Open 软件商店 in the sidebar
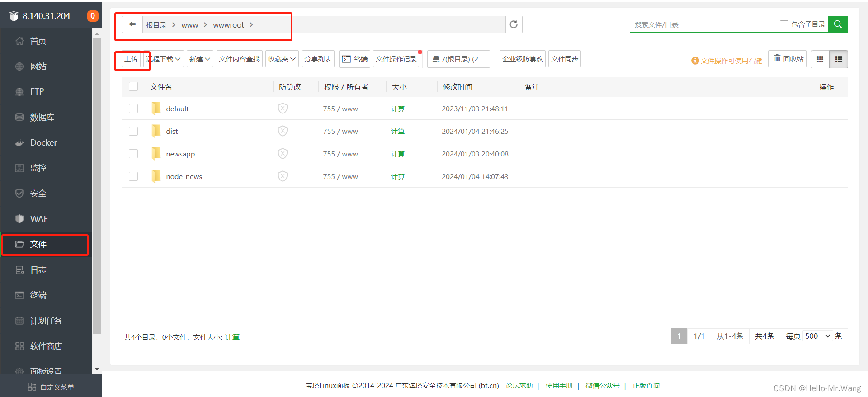Screen dimensions: 868x397 tap(46, 346)
